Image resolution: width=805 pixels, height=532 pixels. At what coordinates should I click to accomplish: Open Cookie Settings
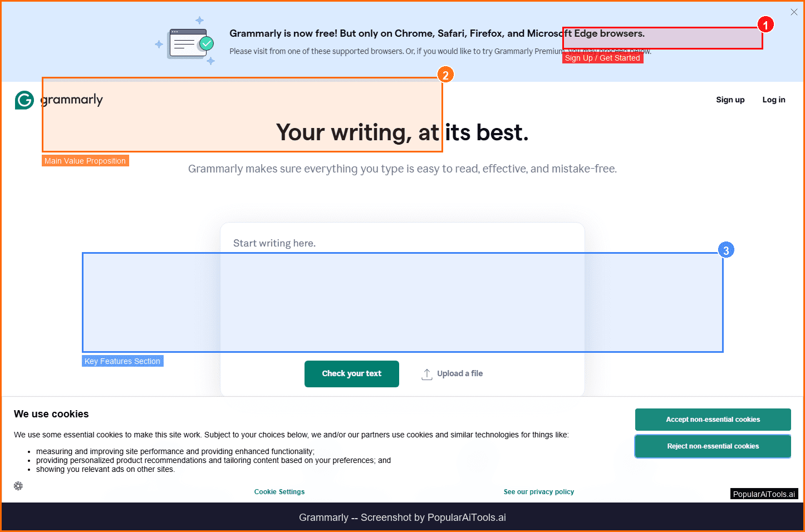coord(279,491)
